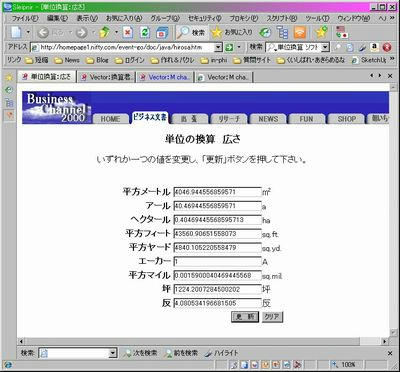The height and width of the screenshot is (372, 400).
Task: Click the NEWS site navigation tab
Action: [268, 119]
